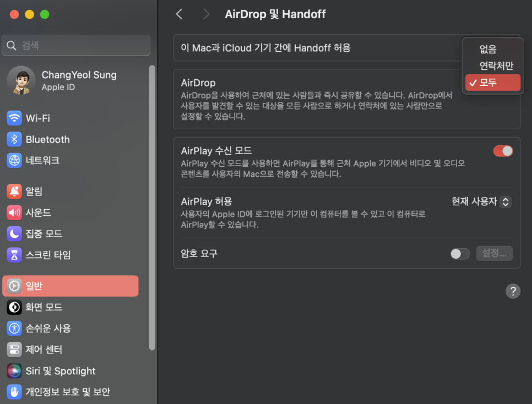The height and width of the screenshot is (404, 532).
Task: Open the help question mark button
Action: pos(513,291)
